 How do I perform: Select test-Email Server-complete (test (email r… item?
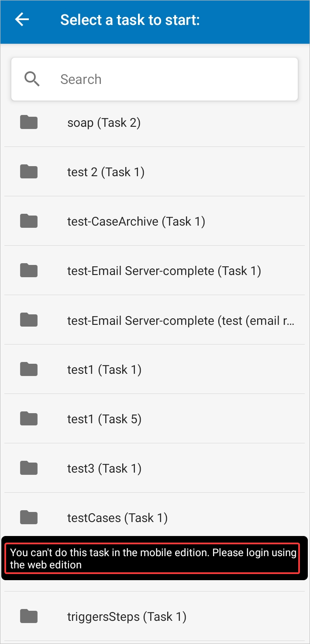[181, 320]
